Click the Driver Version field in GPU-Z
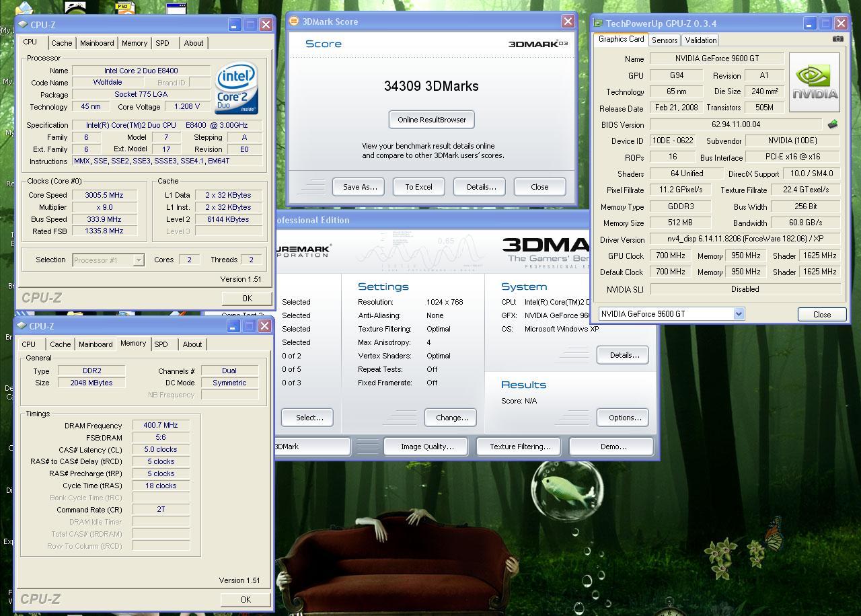The image size is (861, 616). tap(745, 239)
